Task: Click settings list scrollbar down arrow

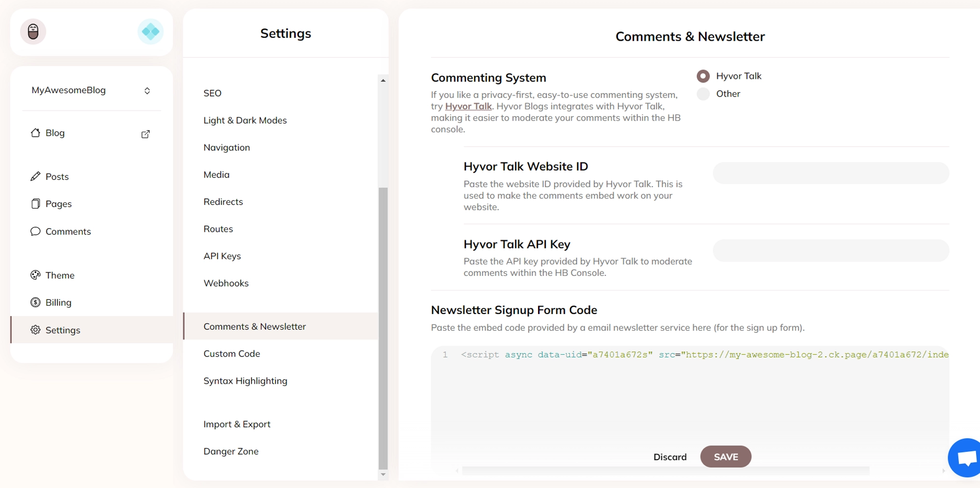Action: (x=383, y=474)
